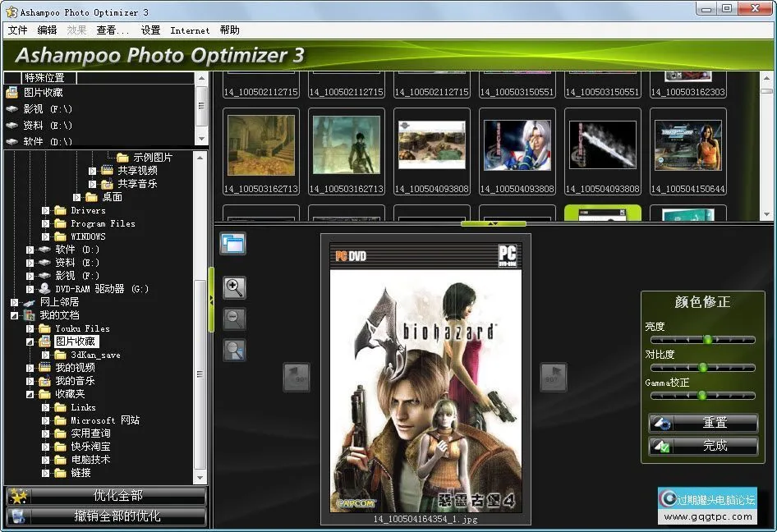Expand the Program Files folder node
This screenshot has width=777, height=532.
click(46, 223)
